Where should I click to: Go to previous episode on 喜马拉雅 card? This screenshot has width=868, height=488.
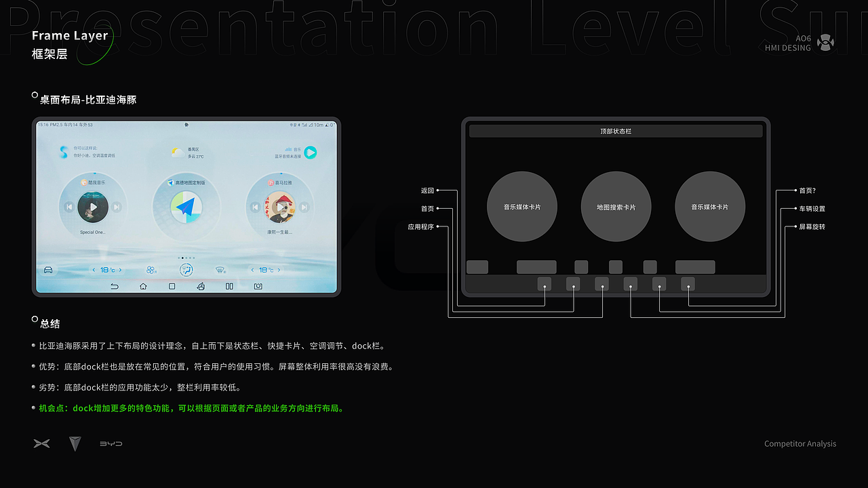255,207
